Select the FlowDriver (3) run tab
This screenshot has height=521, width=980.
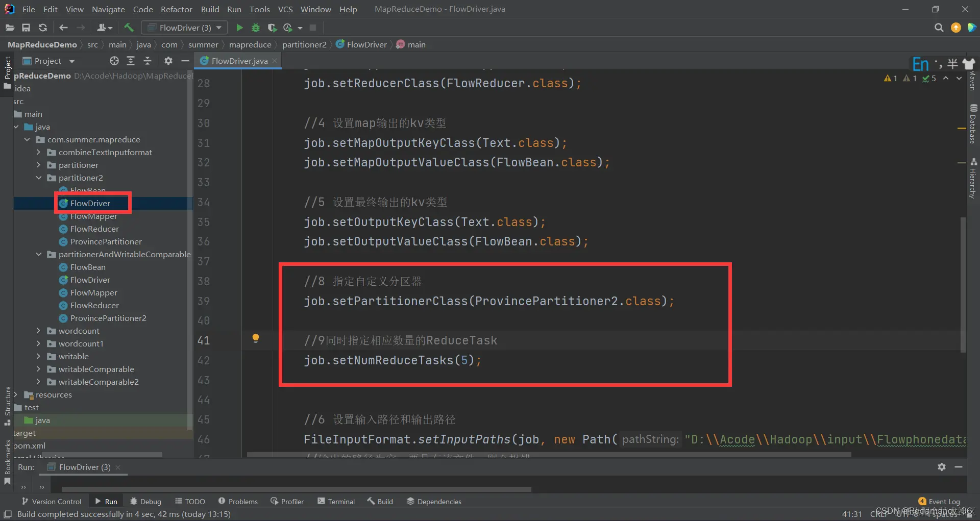coord(84,467)
